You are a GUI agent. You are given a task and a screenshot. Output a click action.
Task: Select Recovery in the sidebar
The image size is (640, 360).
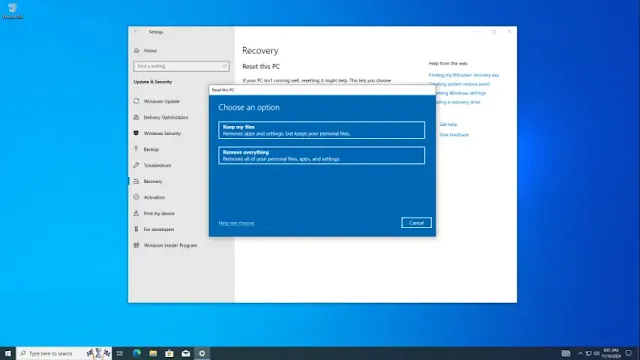pos(153,181)
